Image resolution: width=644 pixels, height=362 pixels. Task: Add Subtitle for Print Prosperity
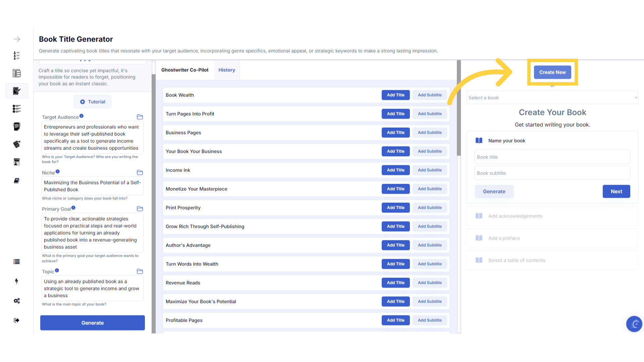tap(430, 208)
